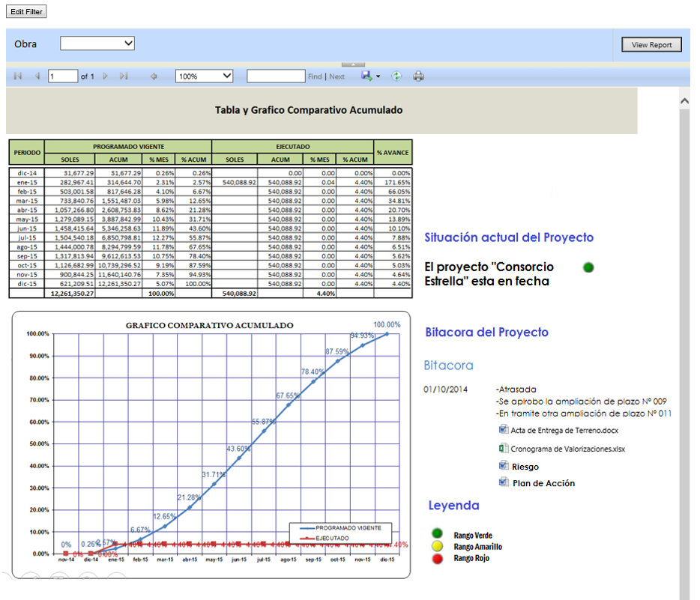Print the report

[419, 76]
